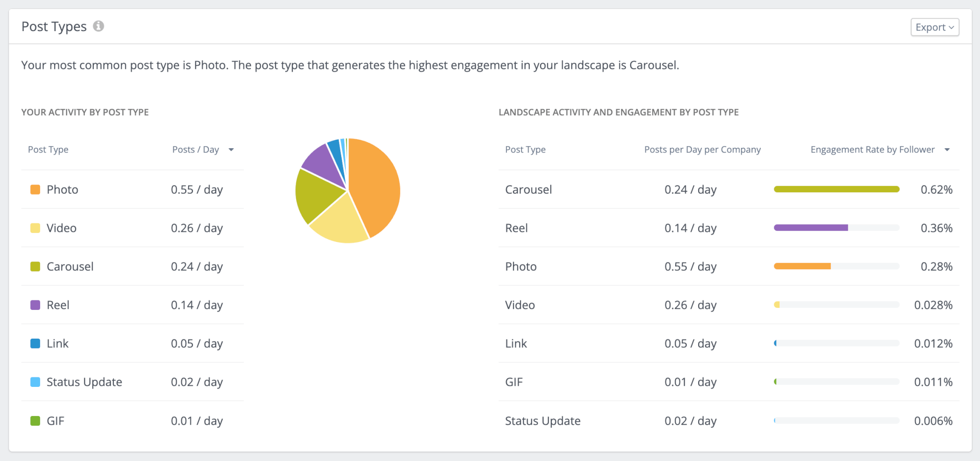Toggle sorting on the Posts / Day column

coord(195,149)
